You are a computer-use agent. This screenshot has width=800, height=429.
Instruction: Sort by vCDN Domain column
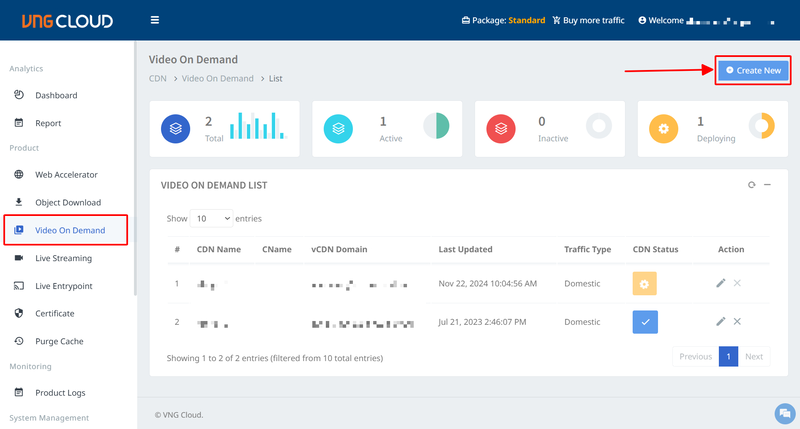339,249
